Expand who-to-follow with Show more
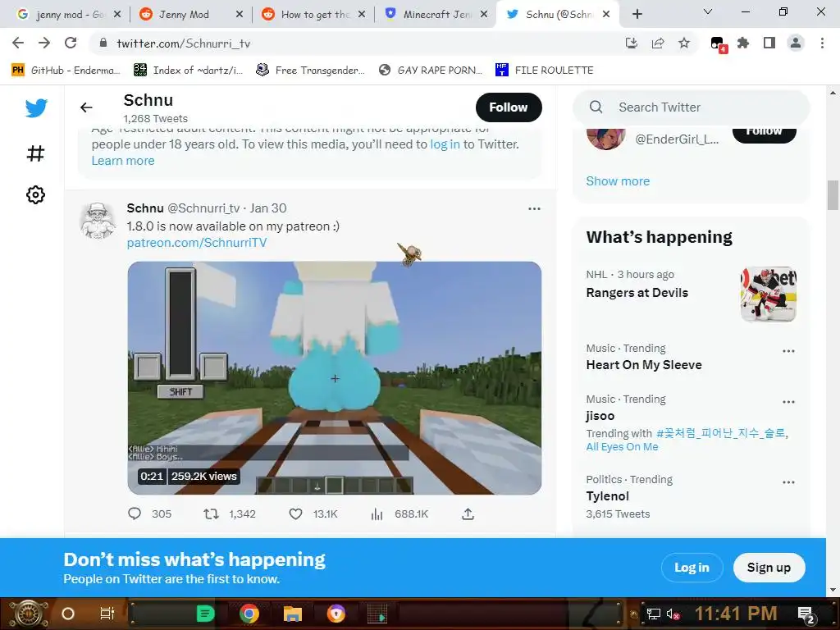The width and height of the screenshot is (840, 630). 618,181
